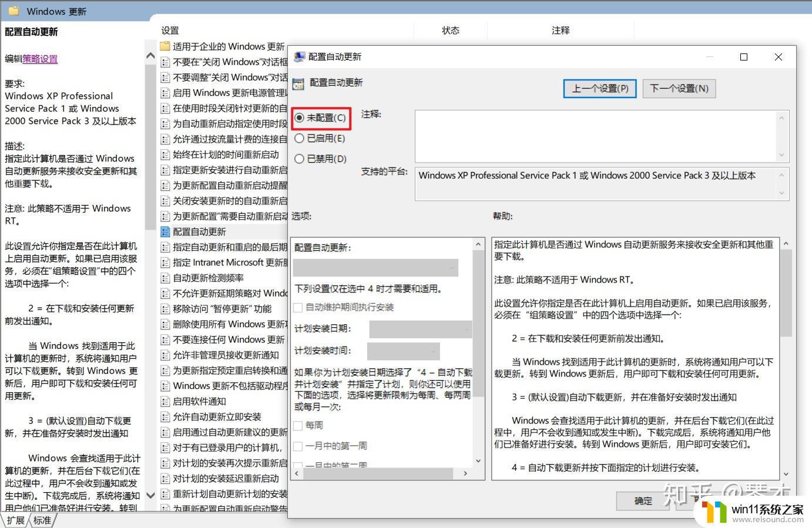Click options panel vertical scroll down arrow
Viewport: 812px width, 528px height.
pos(478,460)
